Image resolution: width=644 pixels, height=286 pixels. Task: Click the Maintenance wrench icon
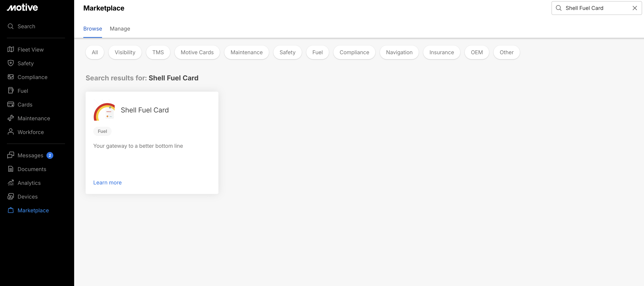pos(11,118)
